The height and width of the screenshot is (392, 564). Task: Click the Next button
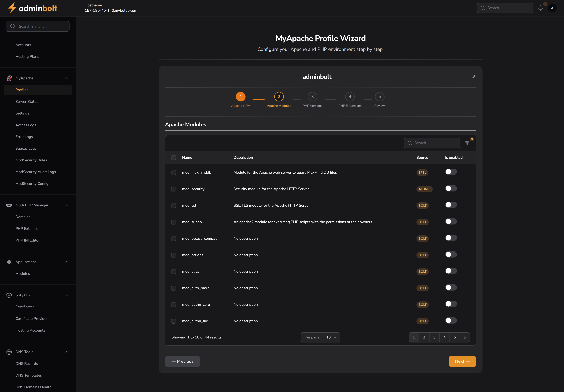point(462,361)
